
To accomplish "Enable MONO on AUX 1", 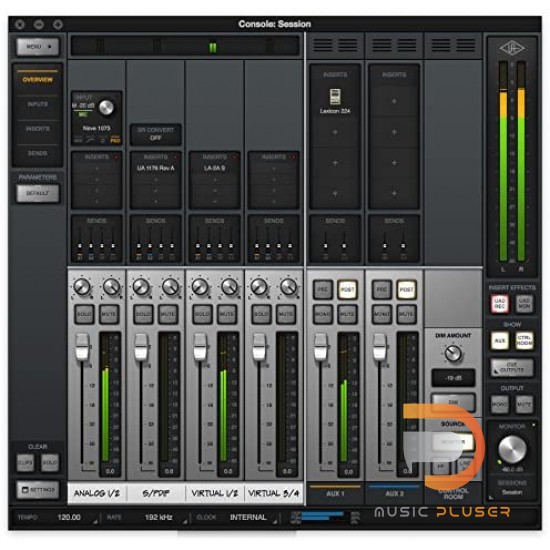I will [323, 314].
